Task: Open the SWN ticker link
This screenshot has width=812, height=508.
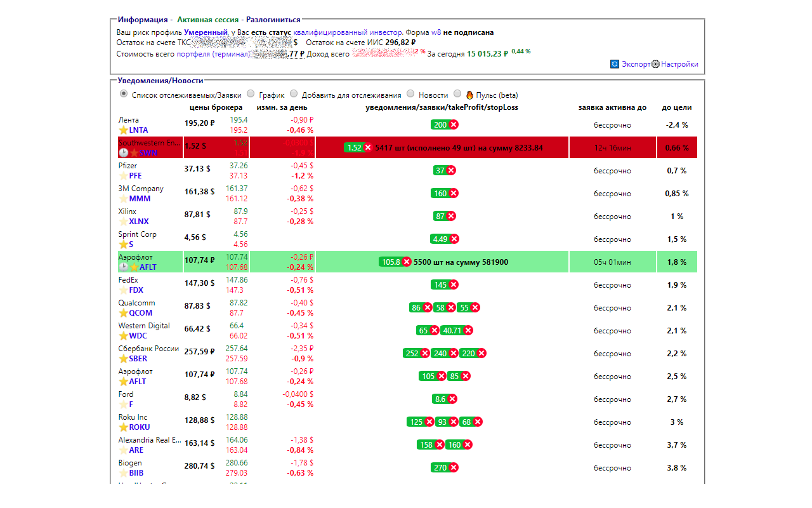Action: [148, 153]
